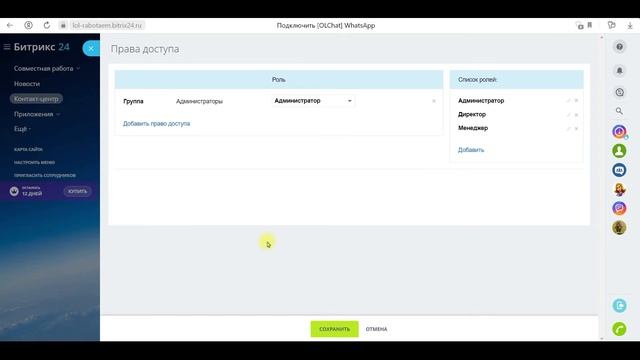
Task: Click Пригласить сотрудников in the sidebar
Action: (x=45, y=175)
